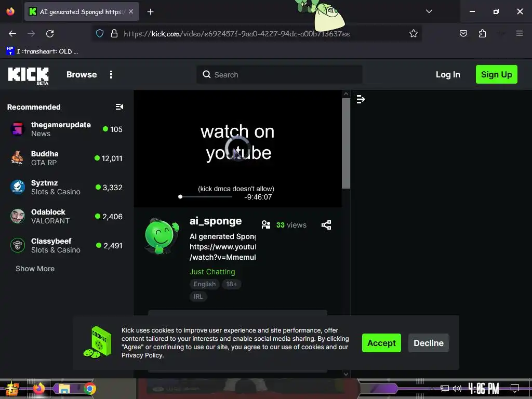Image resolution: width=532 pixels, height=399 pixels.
Task: Open ai_sponge channel name
Action: point(216,221)
